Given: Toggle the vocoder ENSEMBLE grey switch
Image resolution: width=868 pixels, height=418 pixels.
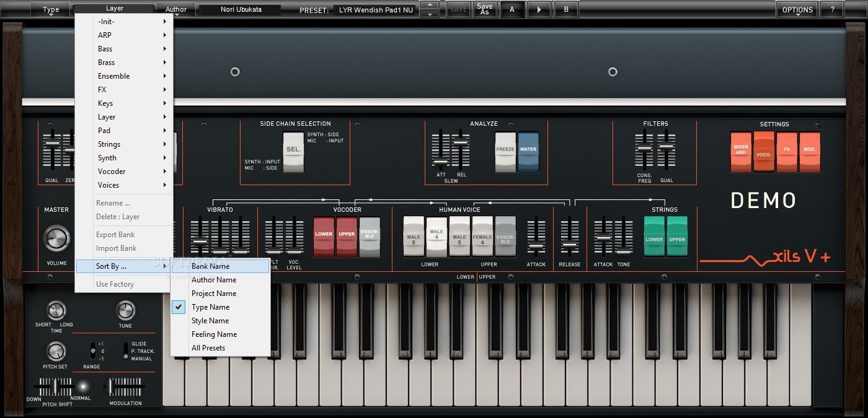Looking at the screenshot, I should click(370, 236).
